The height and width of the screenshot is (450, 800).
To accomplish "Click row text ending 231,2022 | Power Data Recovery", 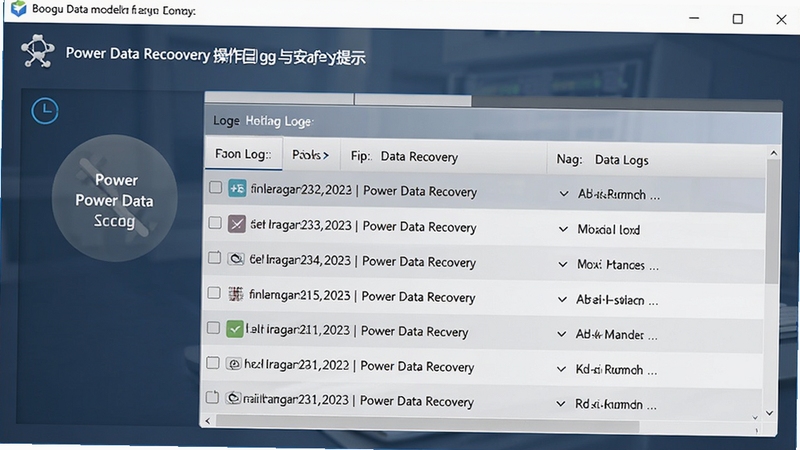I will tap(359, 365).
